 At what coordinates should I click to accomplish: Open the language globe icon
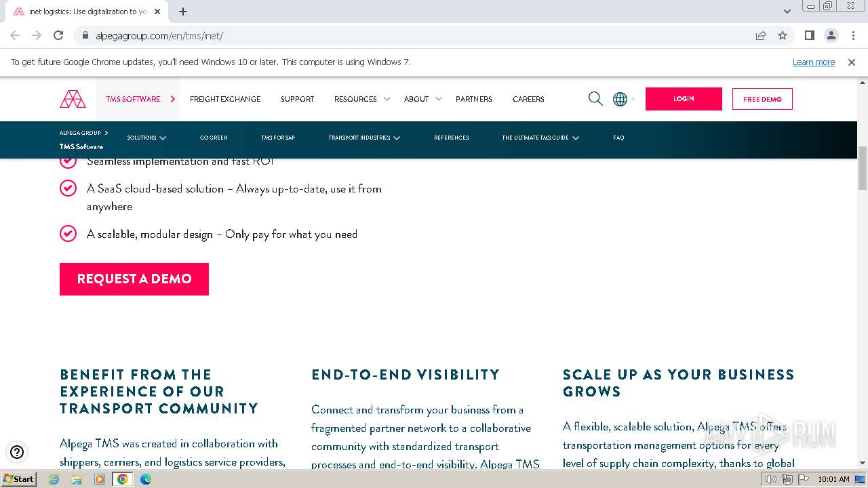[620, 99]
